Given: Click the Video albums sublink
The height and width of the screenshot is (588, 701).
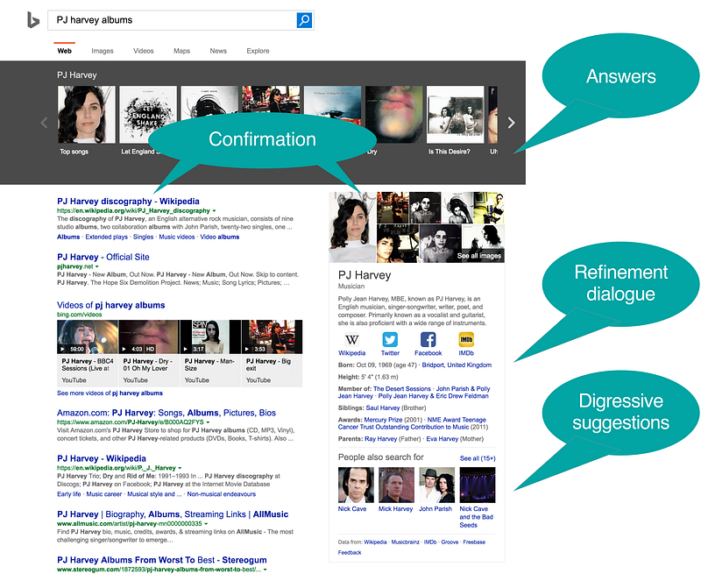Looking at the screenshot, I should tap(220, 237).
